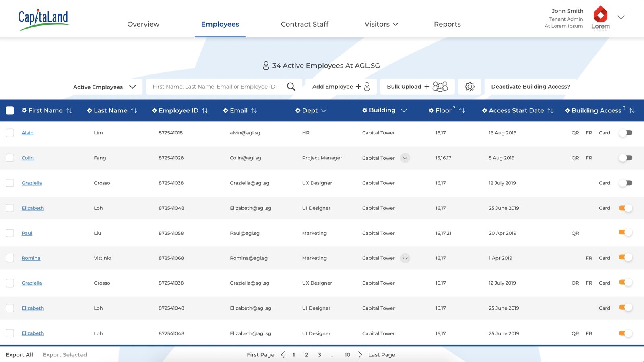Sort by Building Access arrows
Viewport: 644px width, 362px height.
pos(632,110)
